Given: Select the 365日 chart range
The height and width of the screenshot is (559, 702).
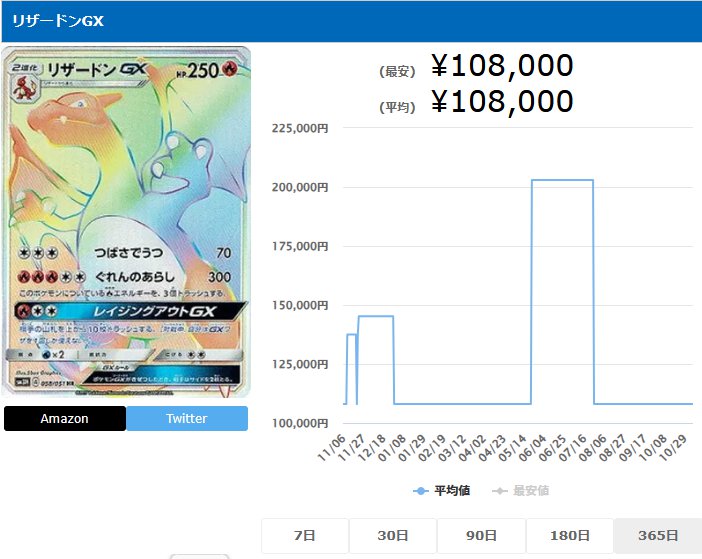Looking at the screenshot, I should [x=658, y=535].
